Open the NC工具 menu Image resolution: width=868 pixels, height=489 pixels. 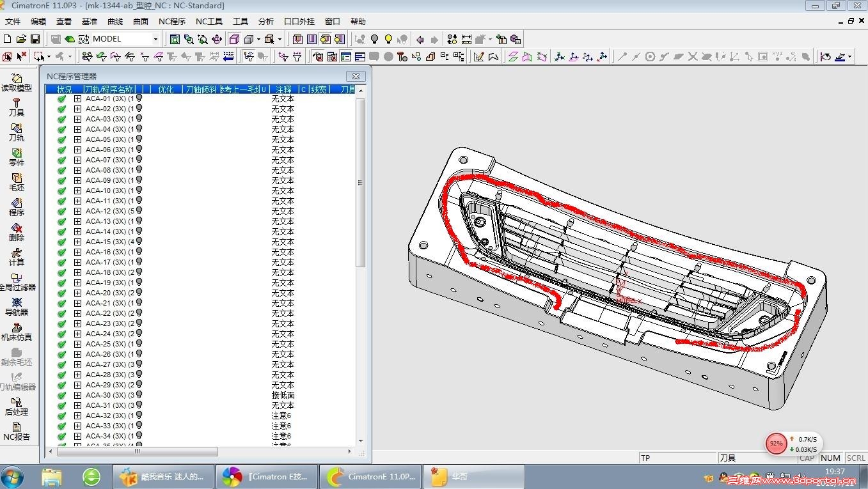coord(209,22)
